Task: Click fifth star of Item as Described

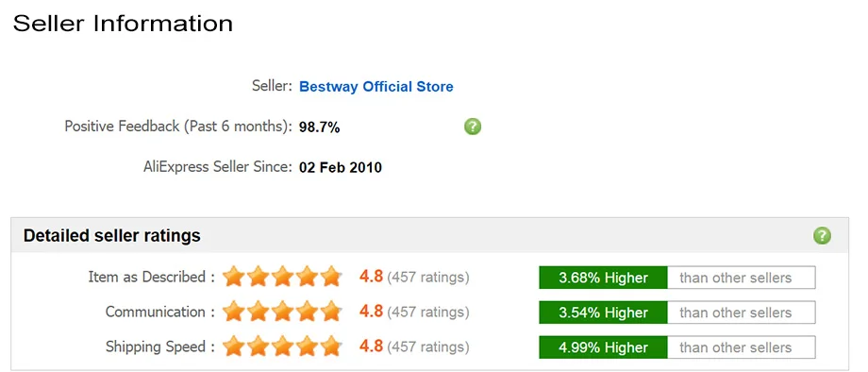Action: pyautogui.click(x=331, y=277)
